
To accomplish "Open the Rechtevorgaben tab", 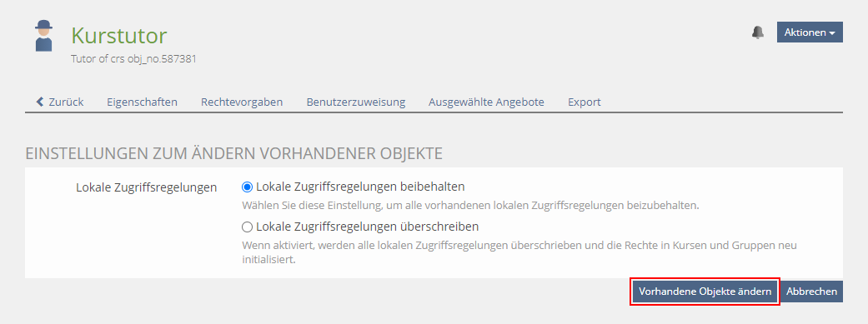I will pyautogui.click(x=242, y=102).
